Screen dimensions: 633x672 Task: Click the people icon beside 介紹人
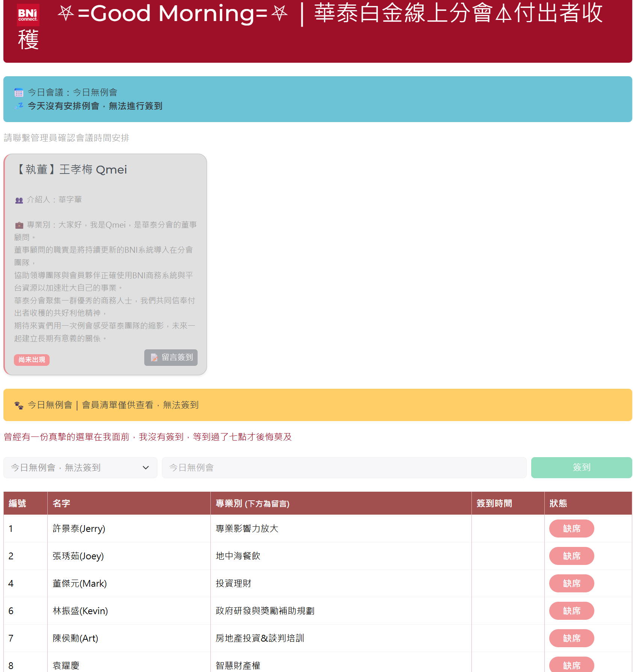click(19, 200)
